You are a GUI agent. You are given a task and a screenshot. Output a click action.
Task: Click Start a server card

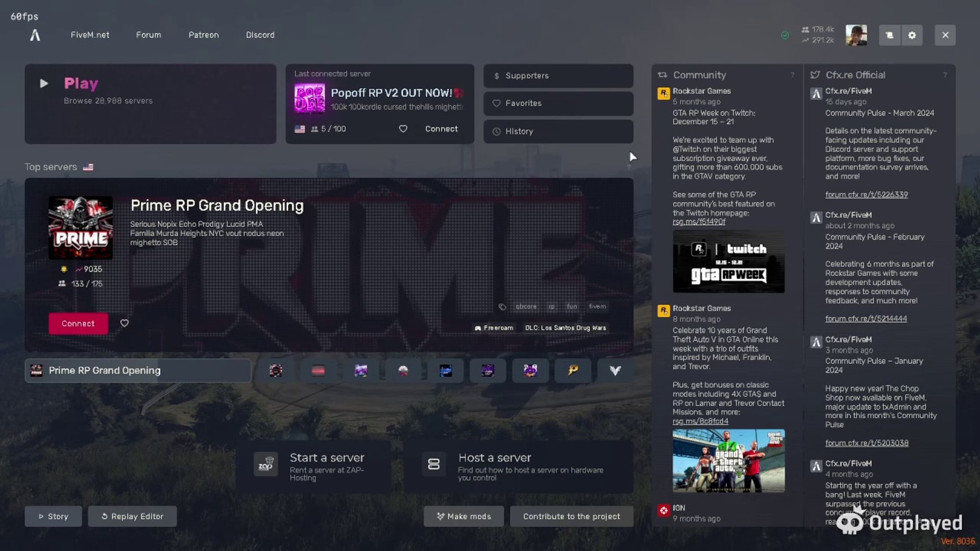tap(313, 466)
